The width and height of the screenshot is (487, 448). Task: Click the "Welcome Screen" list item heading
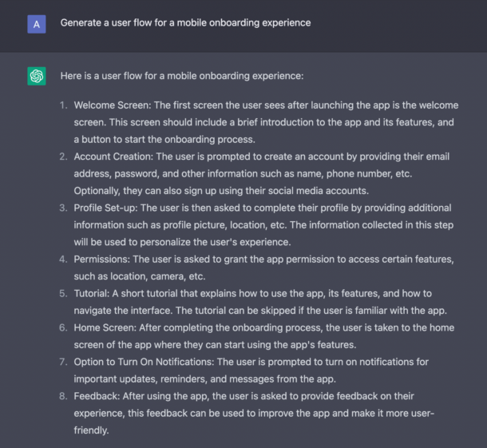pyautogui.click(x=112, y=105)
